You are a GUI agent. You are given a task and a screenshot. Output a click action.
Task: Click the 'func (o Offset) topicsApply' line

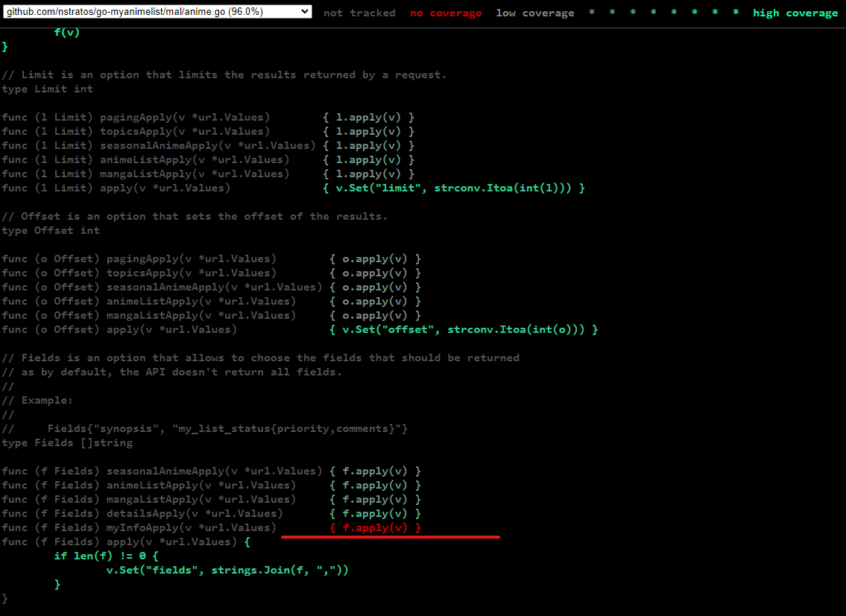[x=211, y=273]
